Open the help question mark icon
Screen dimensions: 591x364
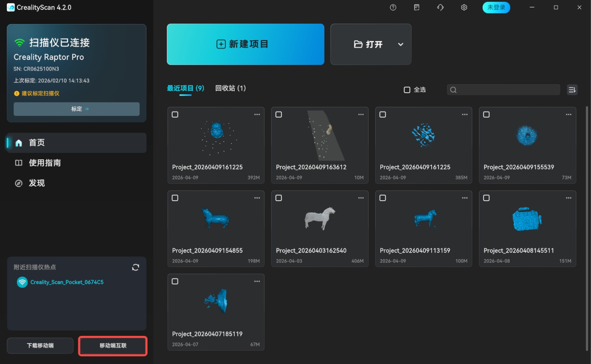pyautogui.click(x=393, y=7)
